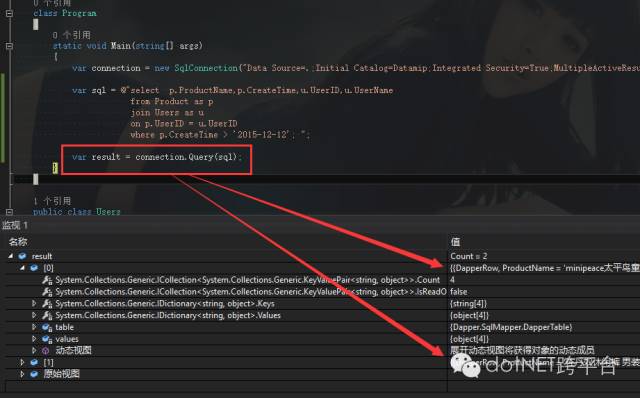Click the SqlConnection type in code
640x398 pixels.
pyautogui.click(x=206, y=68)
